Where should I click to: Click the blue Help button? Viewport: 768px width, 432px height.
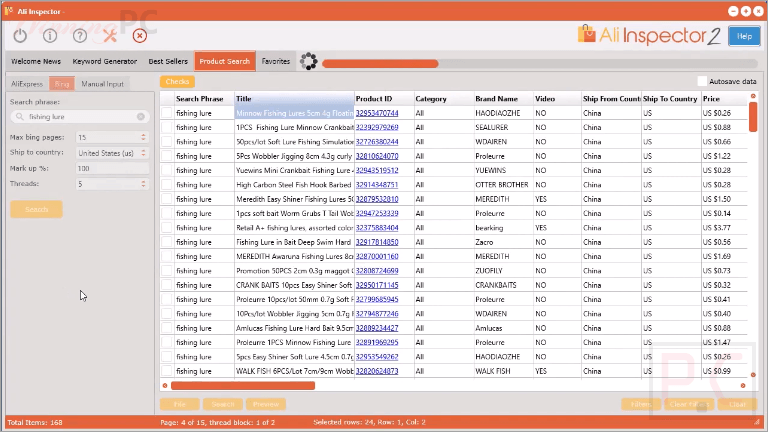pyautogui.click(x=744, y=36)
